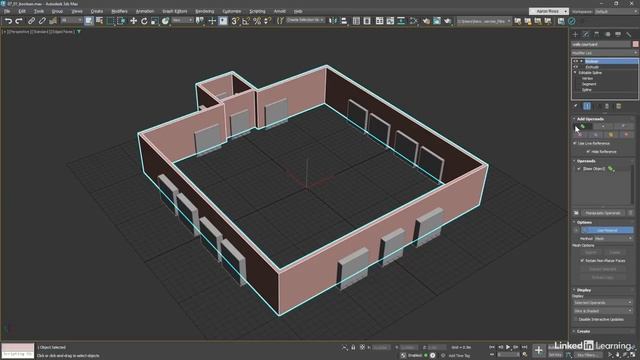640x360 pixels.
Task: Click the Render Production teapot icon
Action: [447, 21]
